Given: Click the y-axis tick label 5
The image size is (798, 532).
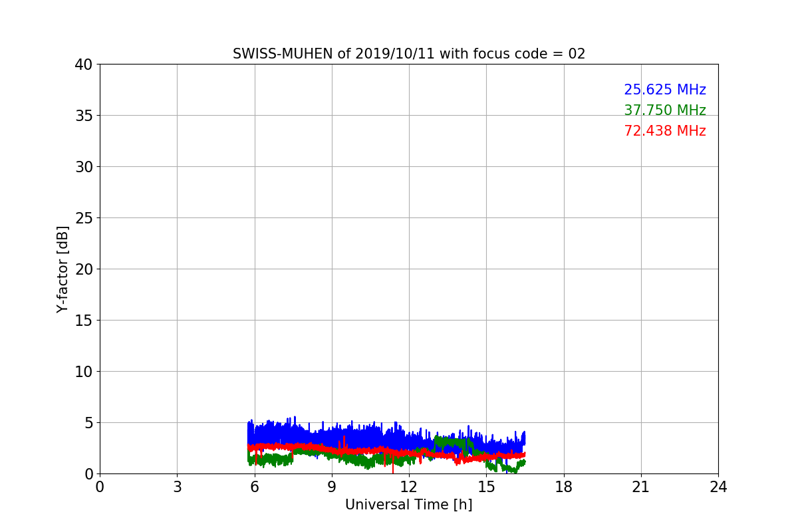Looking at the screenshot, I should (x=88, y=423).
